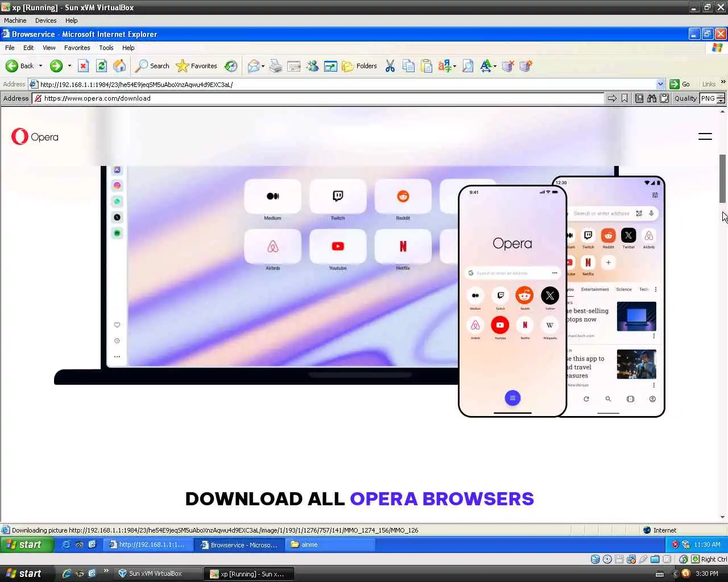Click the Browservice navigate arrow icon
The width and height of the screenshot is (728, 582).
click(x=612, y=98)
